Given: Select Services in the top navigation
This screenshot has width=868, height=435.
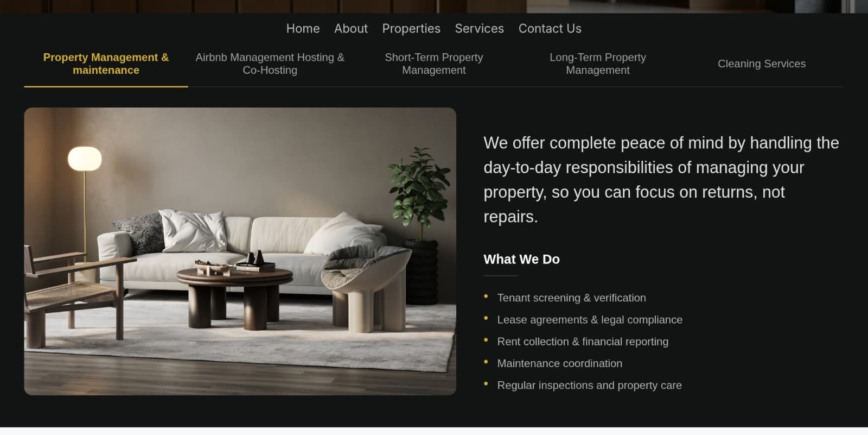Looking at the screenshot, I should pos(479,28).
